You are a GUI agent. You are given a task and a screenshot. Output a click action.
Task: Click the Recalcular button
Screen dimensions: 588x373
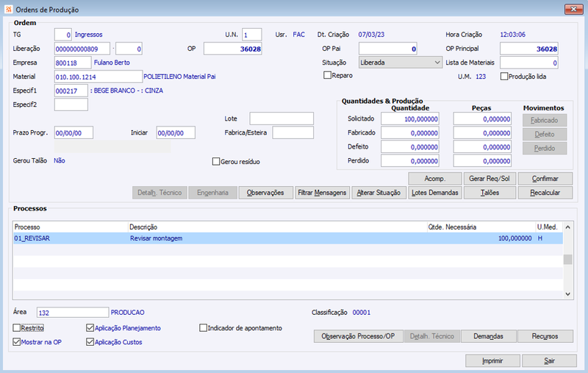(x=545, y=193)
